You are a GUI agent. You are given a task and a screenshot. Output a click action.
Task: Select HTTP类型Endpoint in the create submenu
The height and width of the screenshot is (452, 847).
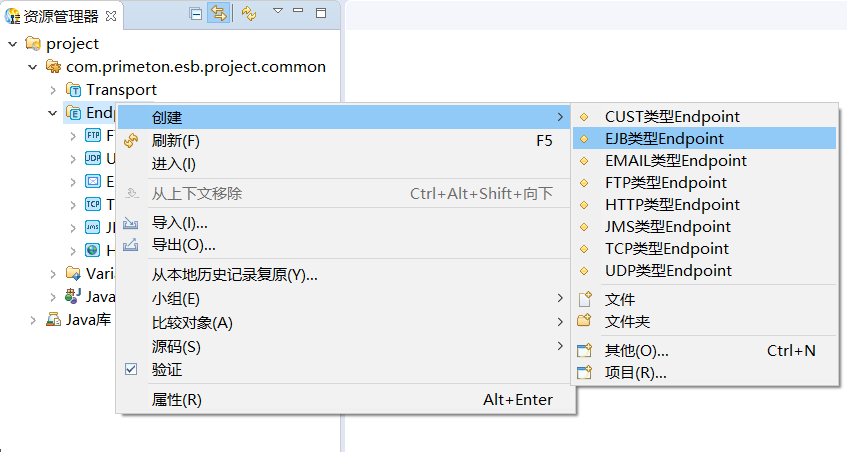(672, 205)
